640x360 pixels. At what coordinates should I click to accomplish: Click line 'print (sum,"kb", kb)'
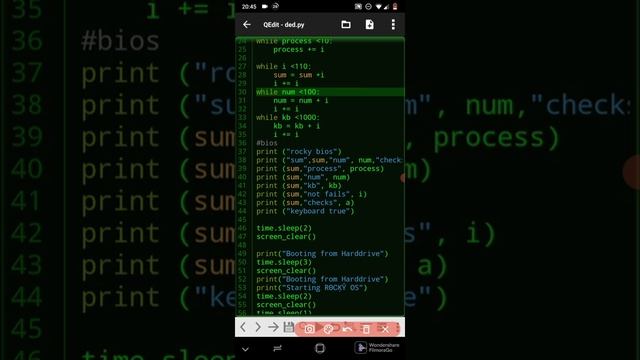click(299, 186)
